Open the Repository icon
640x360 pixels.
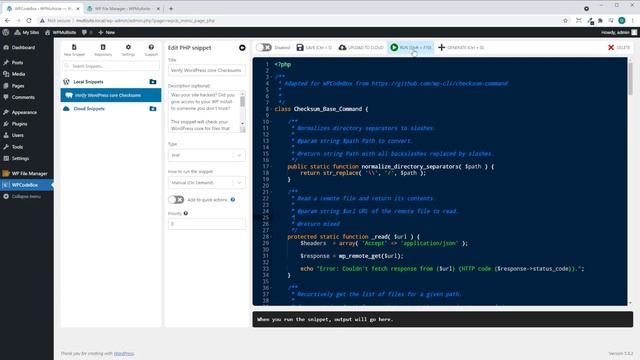click(103, 47)
